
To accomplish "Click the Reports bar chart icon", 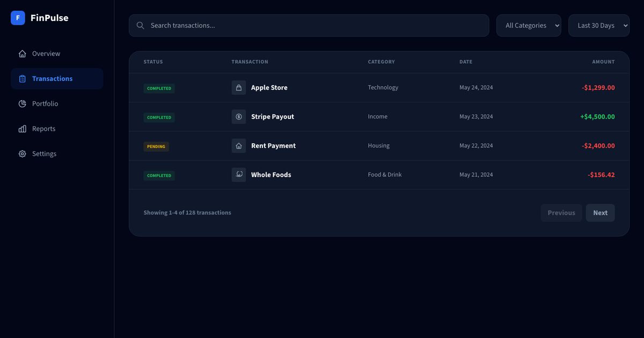I will coord(22,129).
